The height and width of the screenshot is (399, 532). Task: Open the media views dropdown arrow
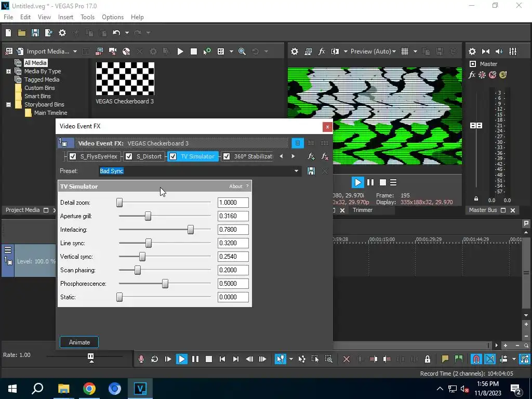[x=231, y=51]
